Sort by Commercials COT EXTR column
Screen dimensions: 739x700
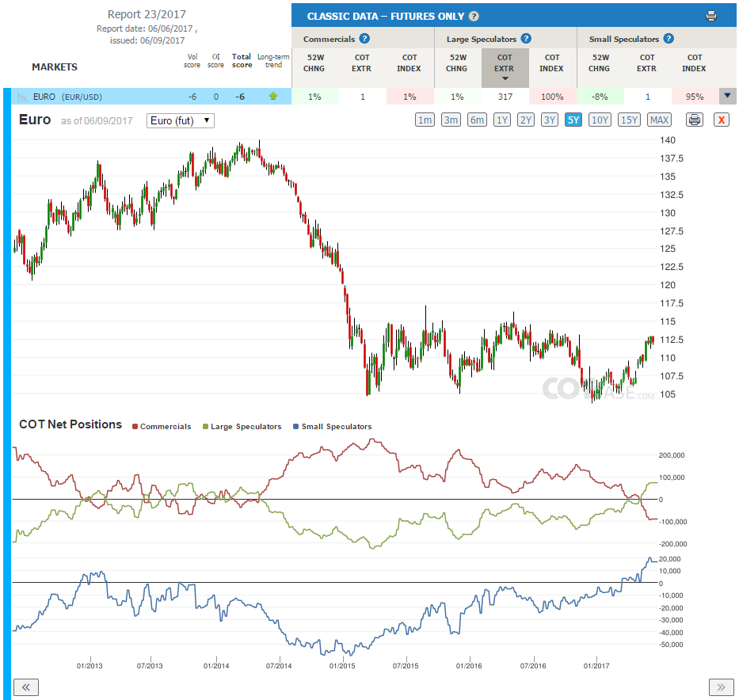coord(361,63)
